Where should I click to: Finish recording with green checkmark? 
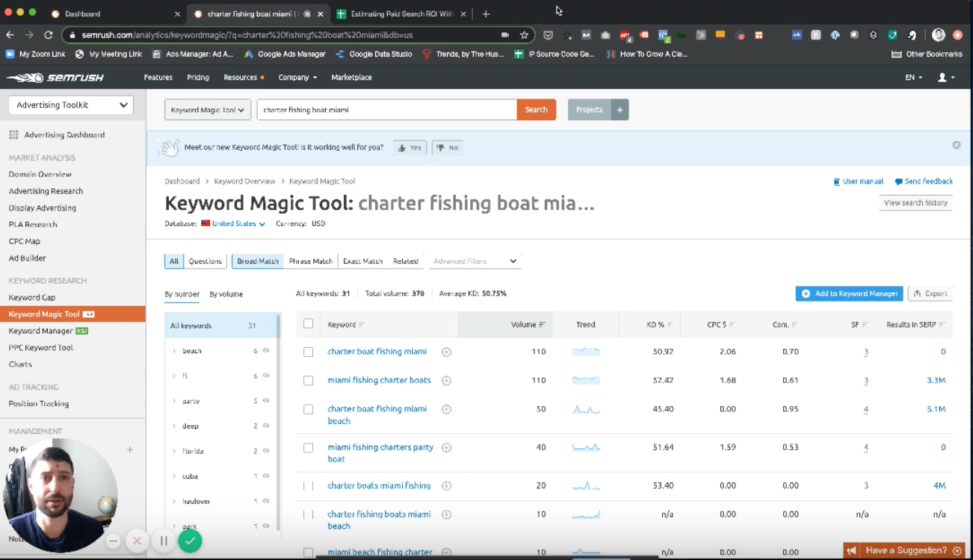coord(190,541)
